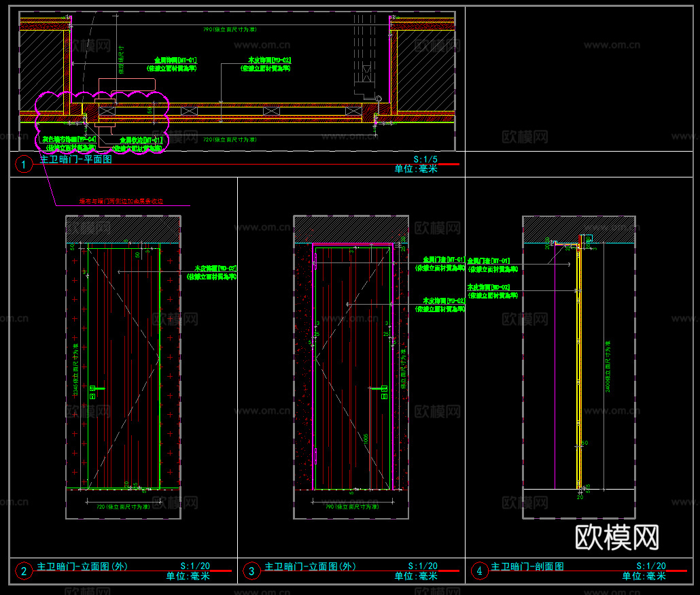This screenshot has height=595, width=700.
Task: Select the yellow door panel in section view
Action: (x=579, y=367)
